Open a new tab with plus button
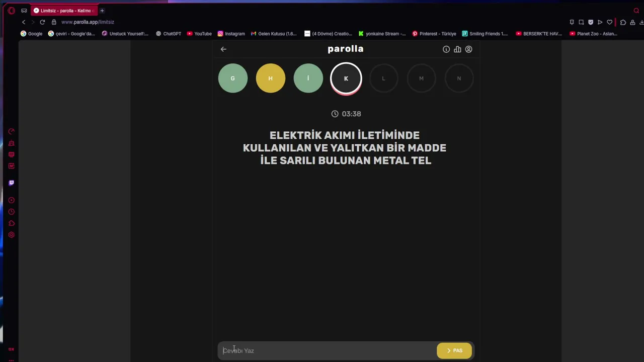This screenshot has width=644, height=362. [102, 11]
